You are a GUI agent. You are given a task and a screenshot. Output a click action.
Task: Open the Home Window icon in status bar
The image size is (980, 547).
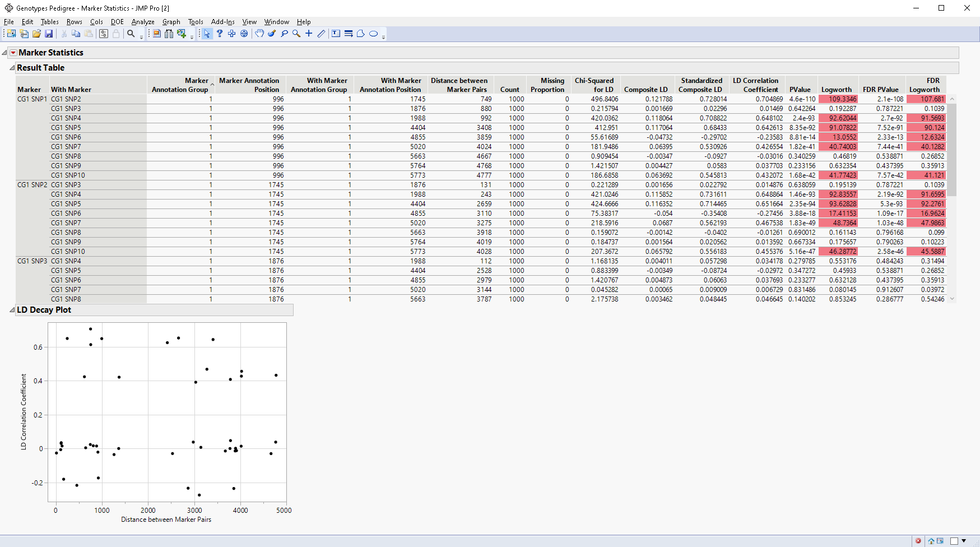coord(931,541)
